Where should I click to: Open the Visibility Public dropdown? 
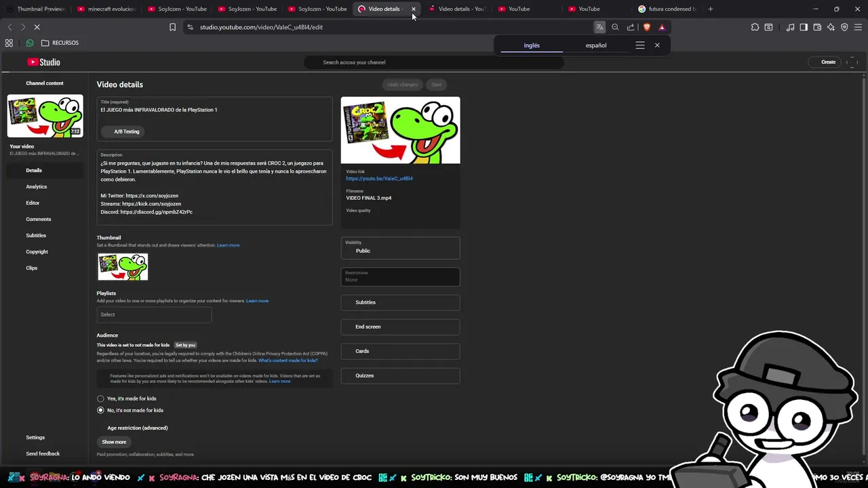point(400,248)
